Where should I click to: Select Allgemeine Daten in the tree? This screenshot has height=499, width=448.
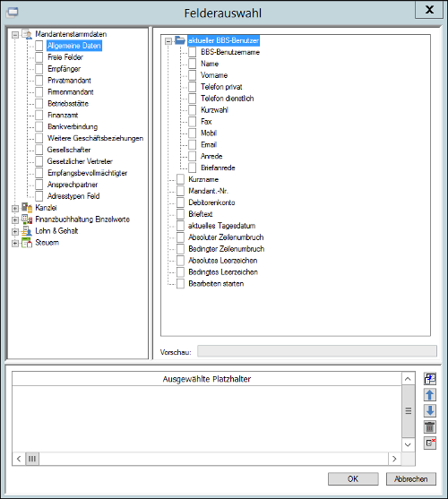pyautogui.click(x=74, y=46)
